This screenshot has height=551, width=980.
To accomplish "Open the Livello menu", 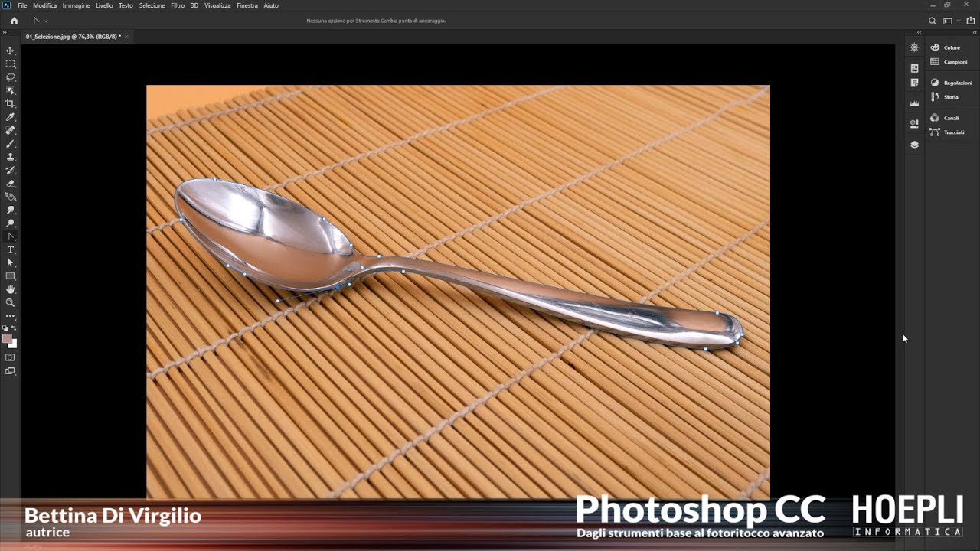I will pos(104,5).
